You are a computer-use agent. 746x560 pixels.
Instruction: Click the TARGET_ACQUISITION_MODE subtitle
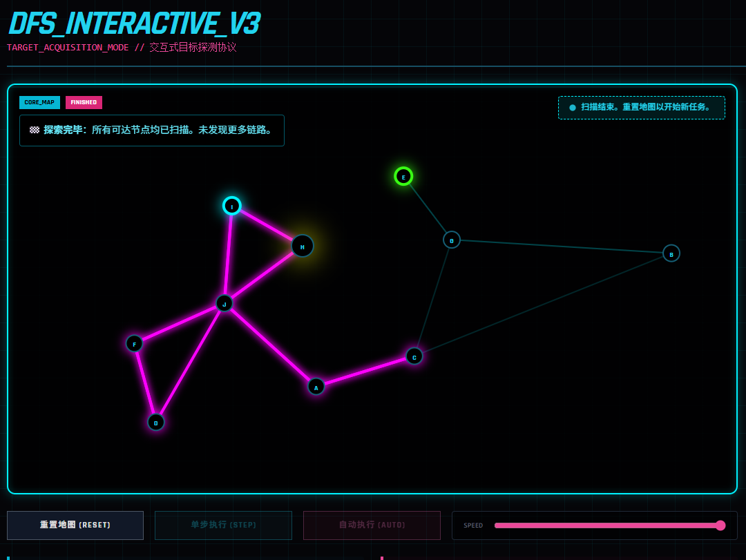[122, 48]
